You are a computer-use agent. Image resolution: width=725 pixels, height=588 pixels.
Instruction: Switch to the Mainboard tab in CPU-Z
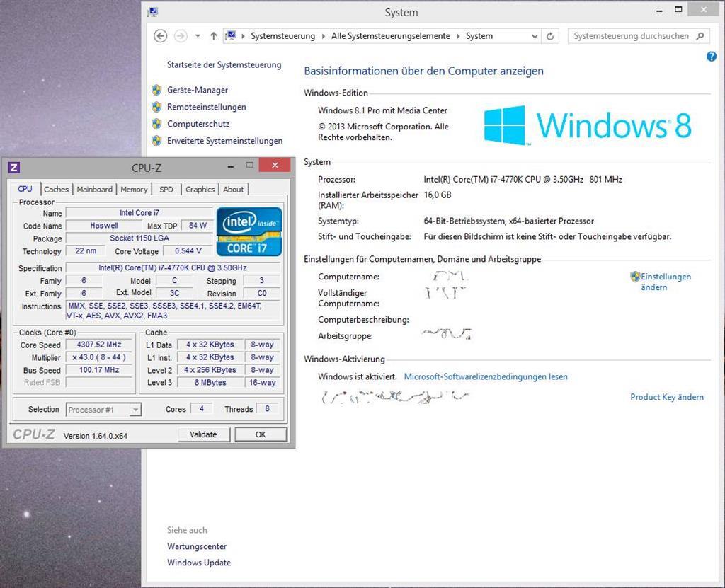(x=94, y=190)
